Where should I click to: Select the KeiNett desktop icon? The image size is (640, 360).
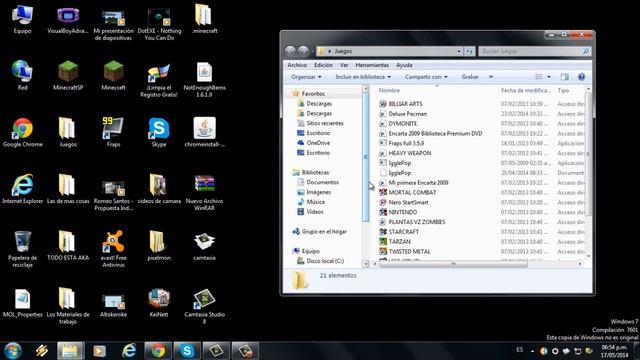point(159,302)
